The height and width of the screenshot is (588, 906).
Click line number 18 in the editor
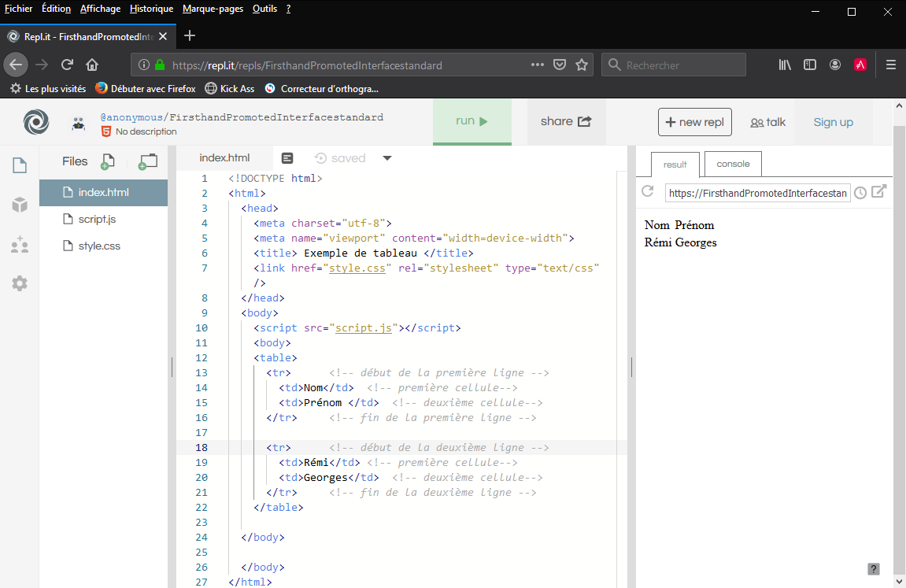tap(201, 448)
